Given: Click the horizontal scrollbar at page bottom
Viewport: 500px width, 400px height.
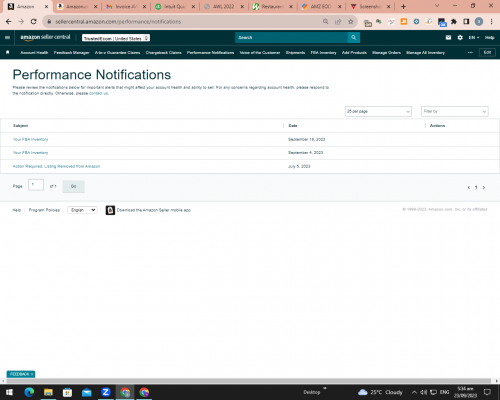Looking at the screenshot, I should 249,381.
